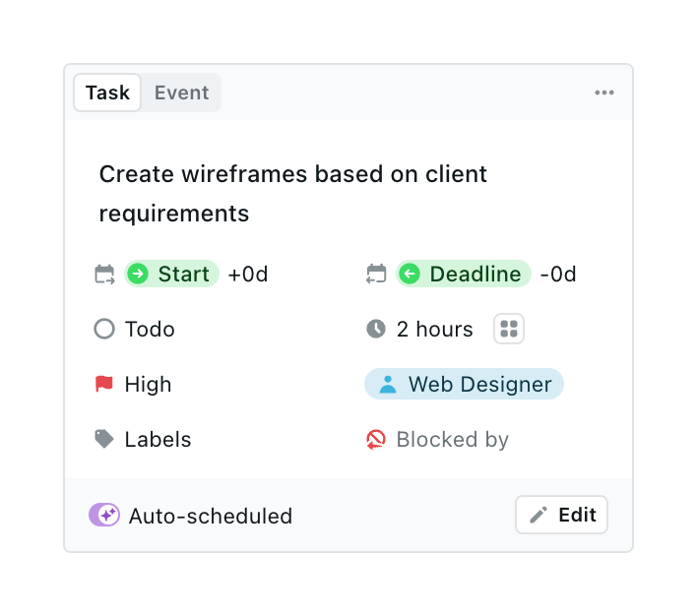This screenshot has height=616, width=697.
Task: Toggle the Auto-scheduled switch
Action: pos(104,515)
